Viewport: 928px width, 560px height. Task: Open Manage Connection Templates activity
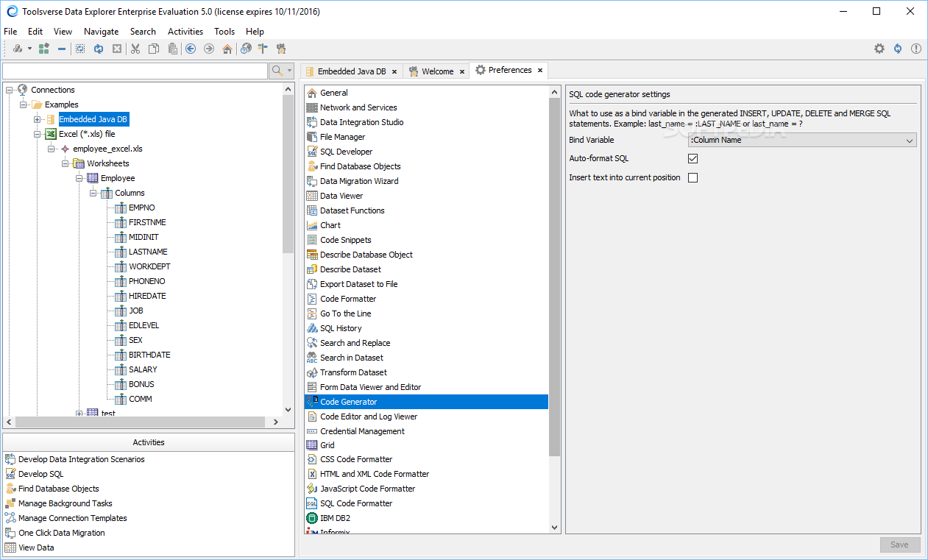(73, 518)
